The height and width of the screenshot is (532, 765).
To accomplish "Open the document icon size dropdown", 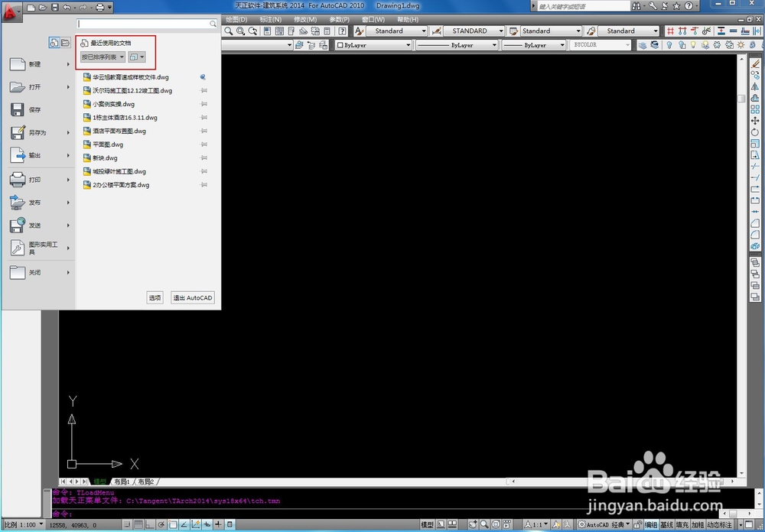I will coord(137,57).
